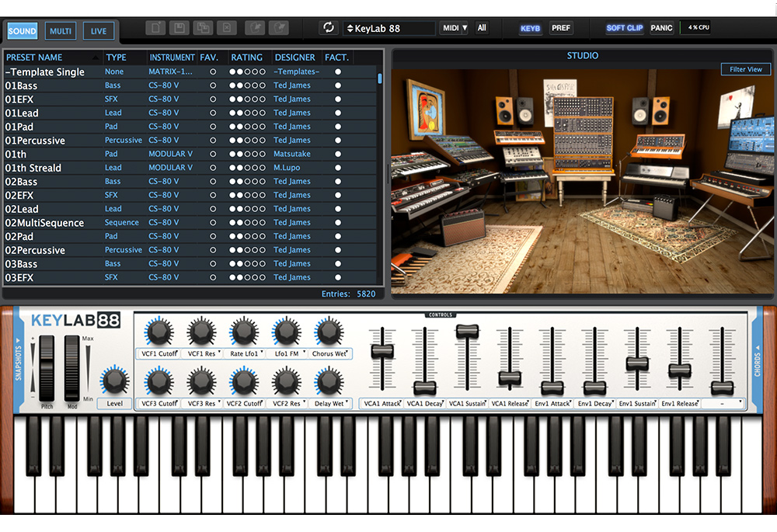Image resolution: width=777 pixels, height=532 pixels.
Task: Click the Pitch bend wheel
Action: [x=47, y=368]
